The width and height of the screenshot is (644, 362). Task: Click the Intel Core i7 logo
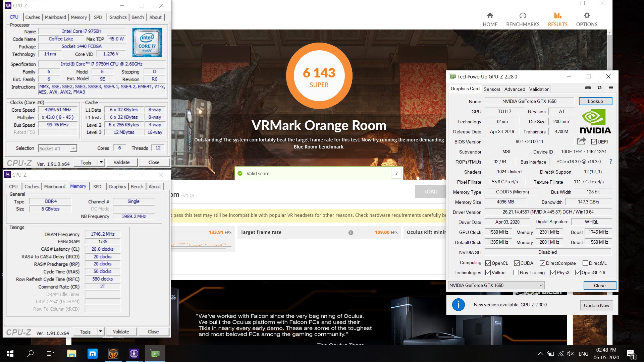[x=147, y=42]
